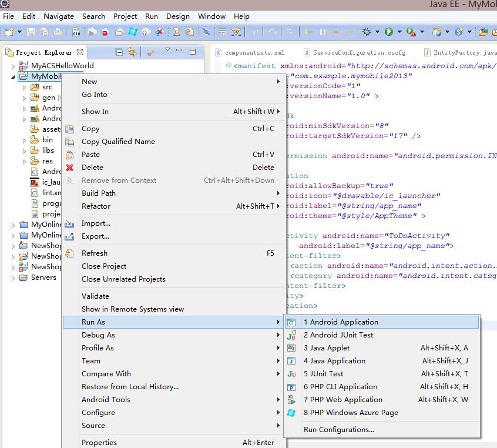Screen dimensions: 497x448
Task: Expand the Servers node in Project Explorer
Action: click(14, 278)
